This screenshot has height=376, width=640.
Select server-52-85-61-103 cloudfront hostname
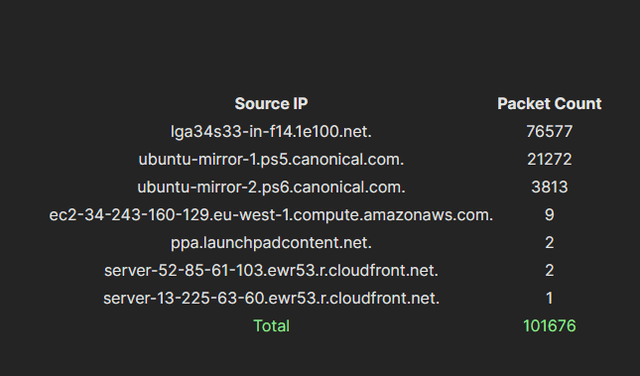point(271,270)
